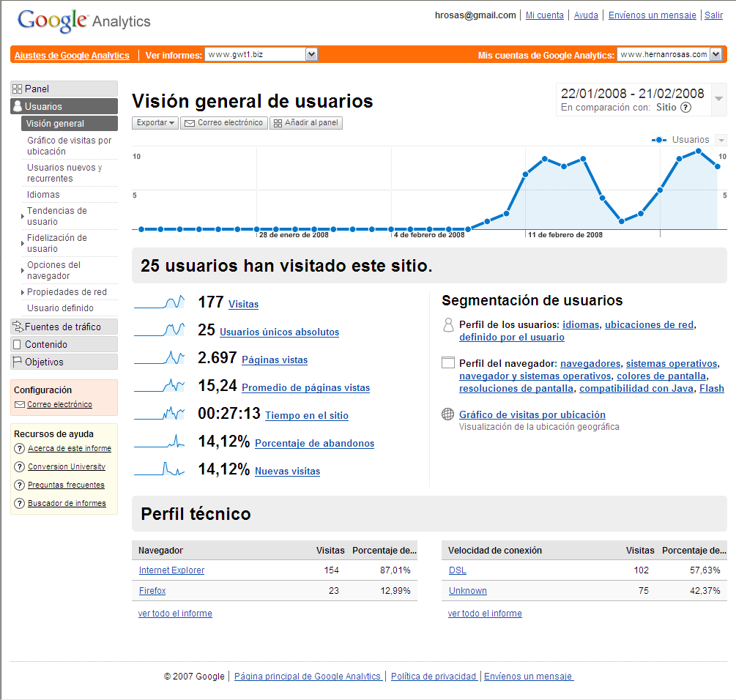Click the Mi cuenta link

pyautogui.click(x=544, y=15)
